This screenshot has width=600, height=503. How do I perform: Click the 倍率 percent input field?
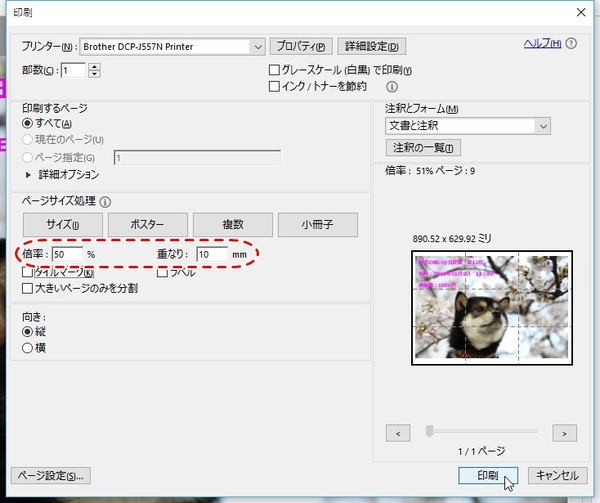[x=67, y=254]
